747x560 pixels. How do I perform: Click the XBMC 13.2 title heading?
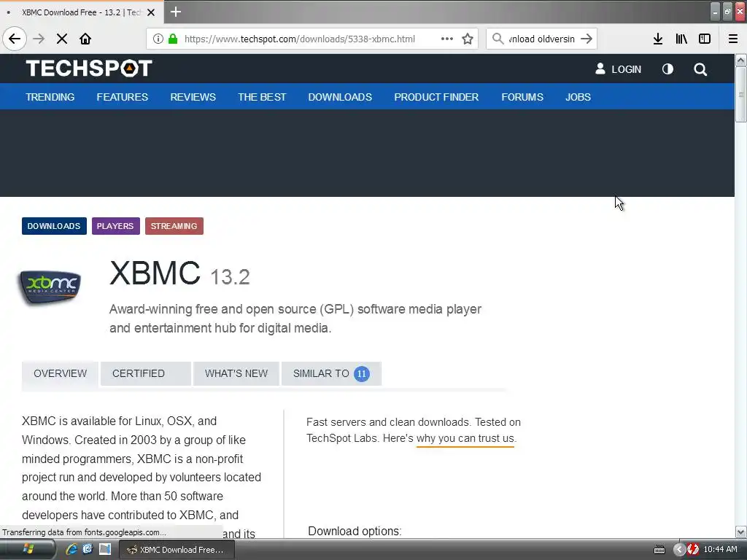pos(179,274)
